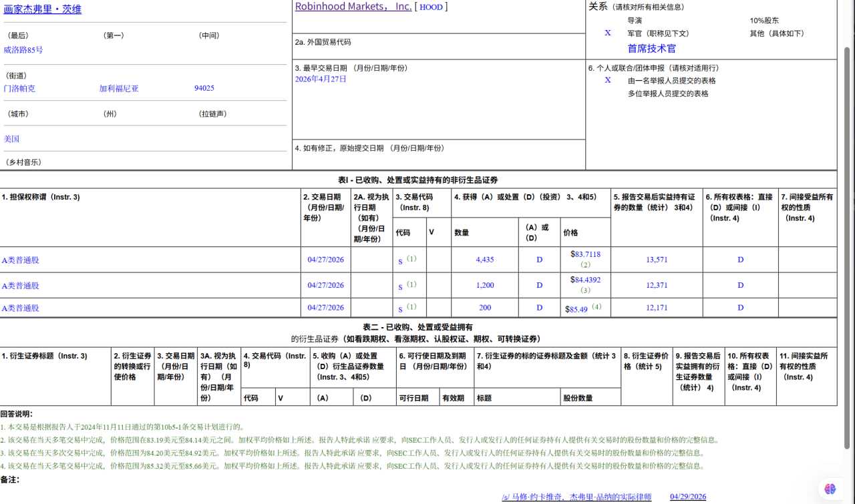
Task: Click the 10%股东 relationship option
Action: tap(764, 21)
